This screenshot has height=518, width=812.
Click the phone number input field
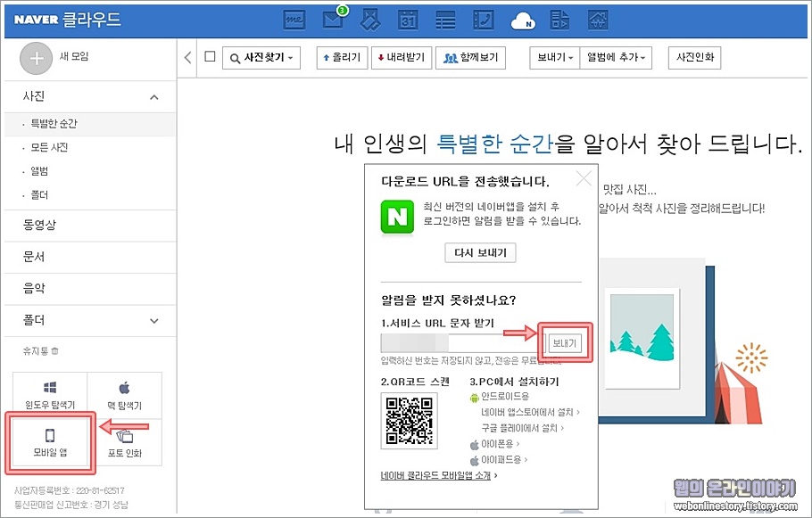(463, 343)
